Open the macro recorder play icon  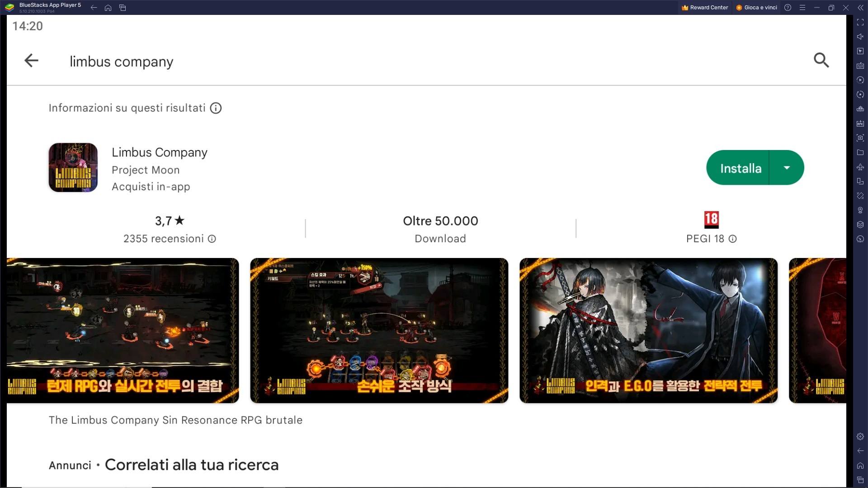tap(860, 80)
